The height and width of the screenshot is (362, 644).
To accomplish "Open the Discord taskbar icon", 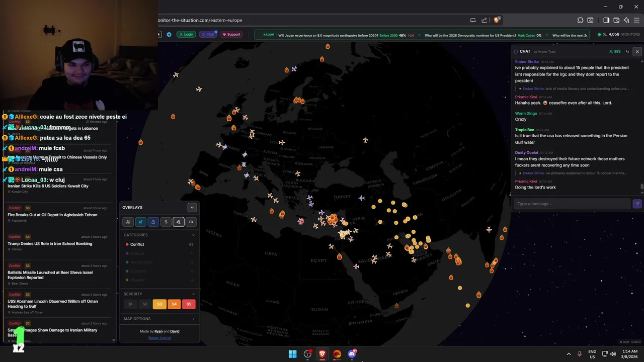I will pos(352,354).
